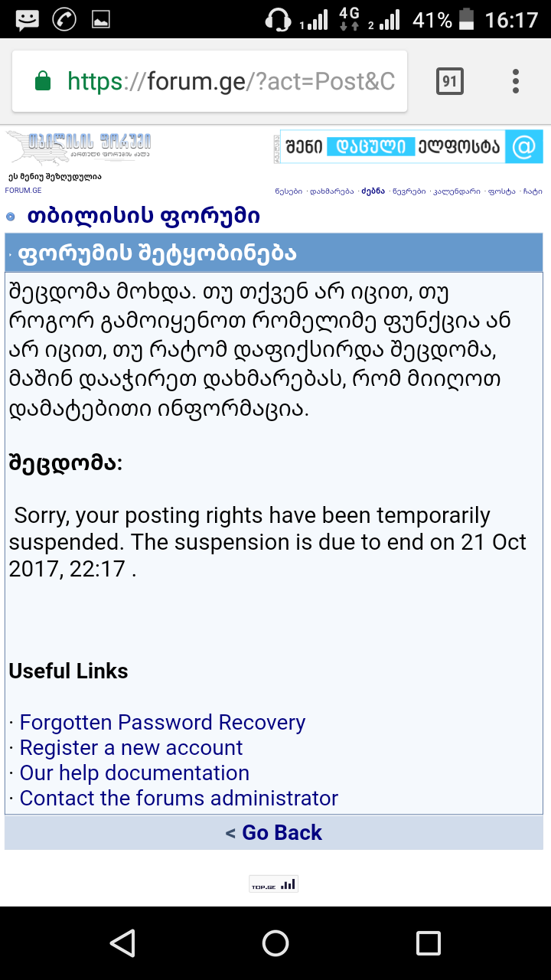The image size is (551, 980).
Task: Click the Forgotten Password Recovery link
Action: 162,723
